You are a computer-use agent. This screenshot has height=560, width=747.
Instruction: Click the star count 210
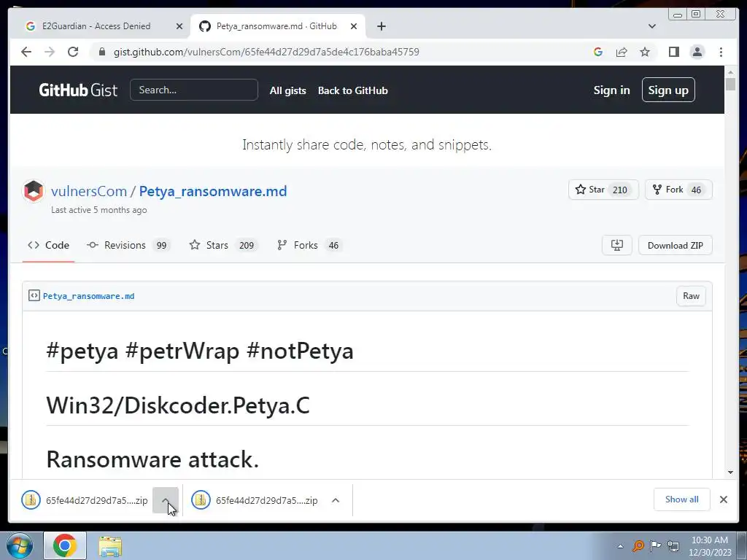pyautogui.click(x=620, y=190)
